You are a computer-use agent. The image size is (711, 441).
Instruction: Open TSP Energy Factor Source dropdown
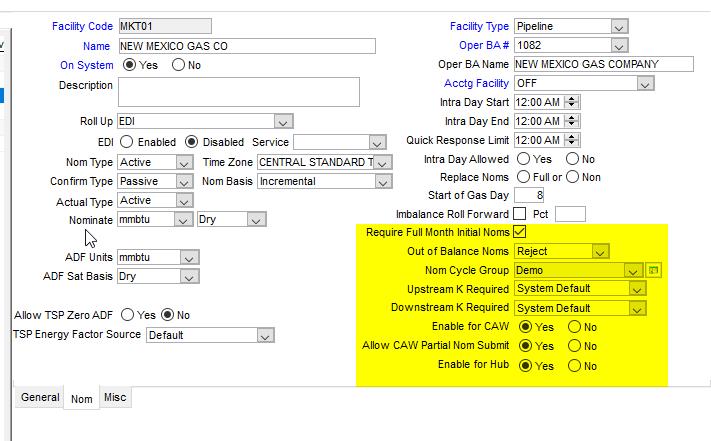263,336
